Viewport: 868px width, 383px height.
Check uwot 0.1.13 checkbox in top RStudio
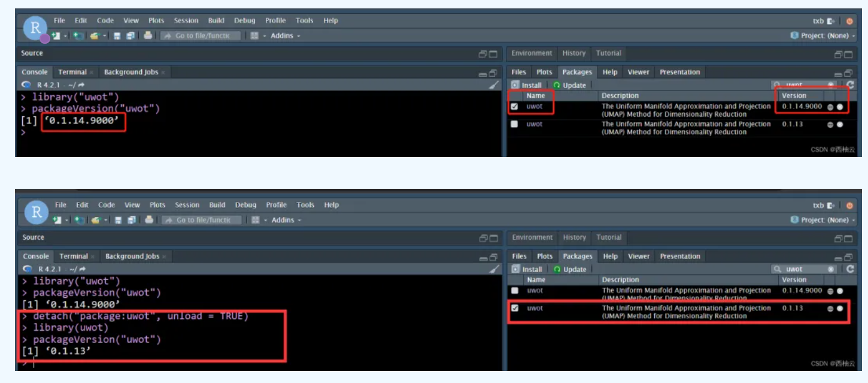point(514,124)
